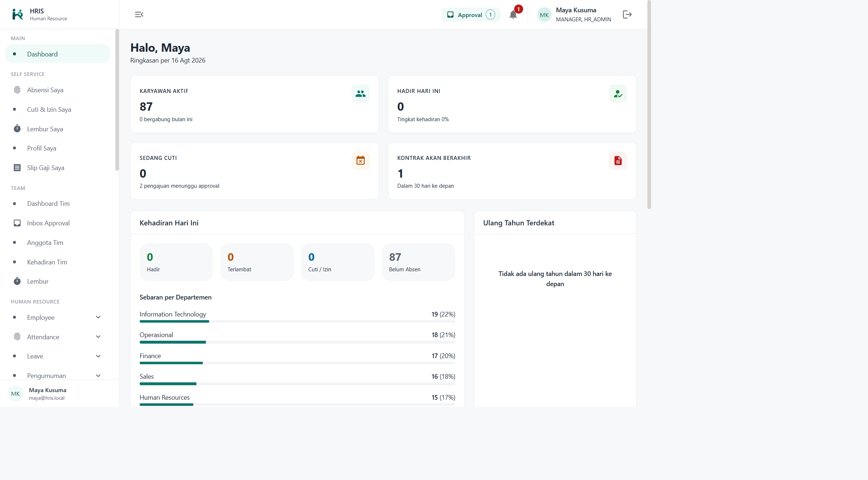Click the MANAGER, HR_ADMIN role text
This screenshot has width=868, height=480.
tap(583, 20)
